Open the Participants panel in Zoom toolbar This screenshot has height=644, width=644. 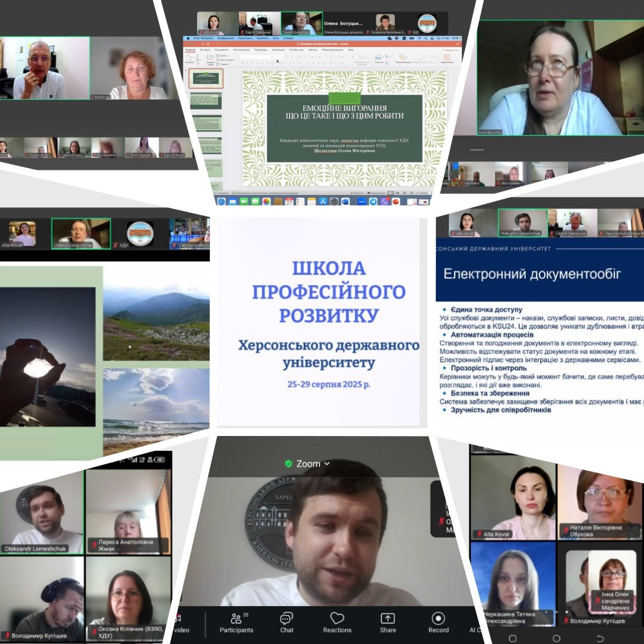[236, 623]
